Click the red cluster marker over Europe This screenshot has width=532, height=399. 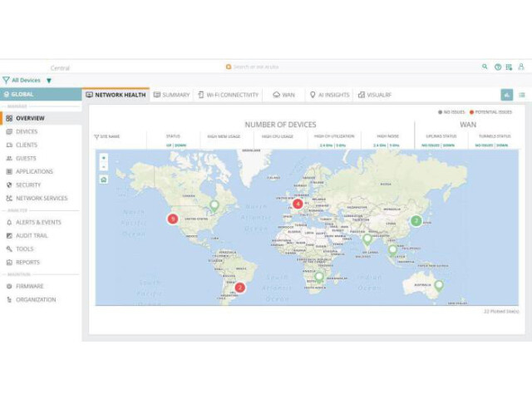(298, 204)
